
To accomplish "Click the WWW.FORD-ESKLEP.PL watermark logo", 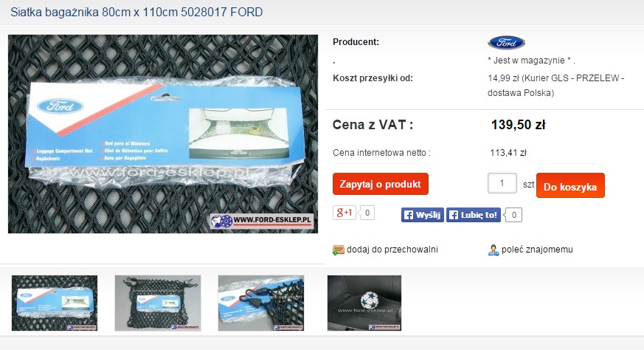I will 263,221.
